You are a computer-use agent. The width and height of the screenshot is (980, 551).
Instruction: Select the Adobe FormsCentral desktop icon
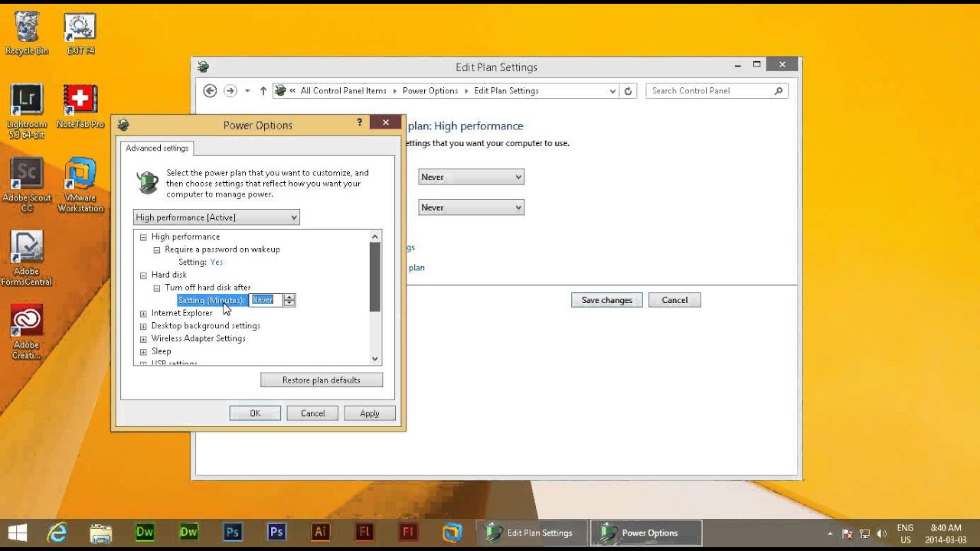[27, 259]
